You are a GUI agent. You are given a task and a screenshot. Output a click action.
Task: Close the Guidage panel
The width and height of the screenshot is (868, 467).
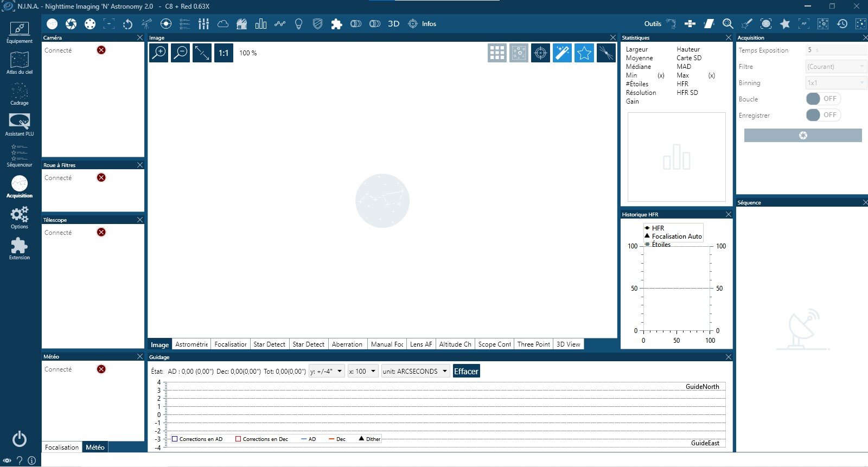tap(729, 357)
